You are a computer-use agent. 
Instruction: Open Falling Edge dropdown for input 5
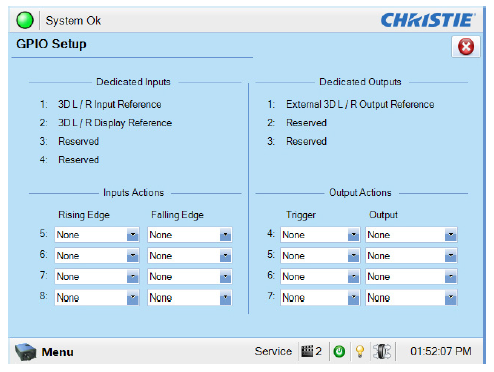[190, 235]
